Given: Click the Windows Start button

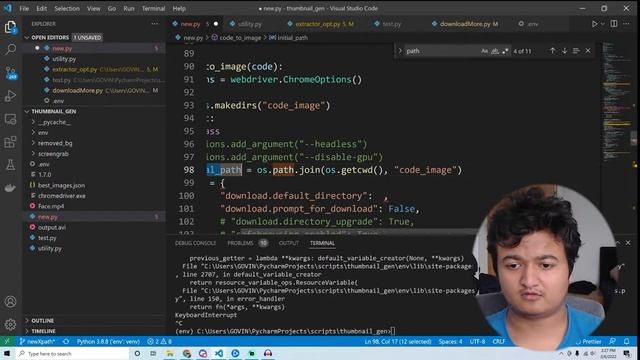Looking at the screenshot, I should (7, 353).
